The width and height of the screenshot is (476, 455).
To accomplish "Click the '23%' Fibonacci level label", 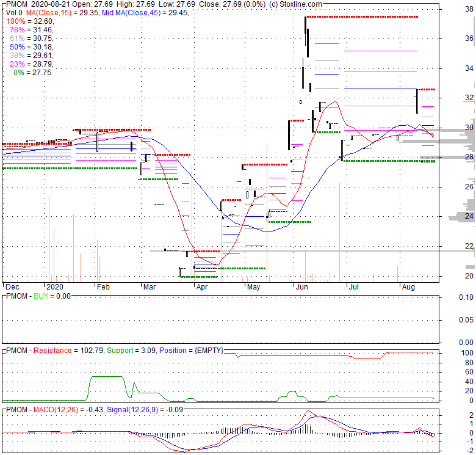I will point(17,64).
